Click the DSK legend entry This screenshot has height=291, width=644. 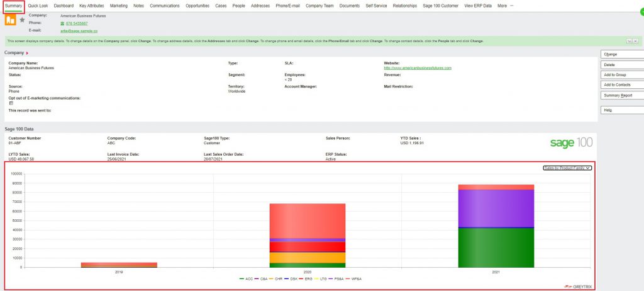[292, 278]
